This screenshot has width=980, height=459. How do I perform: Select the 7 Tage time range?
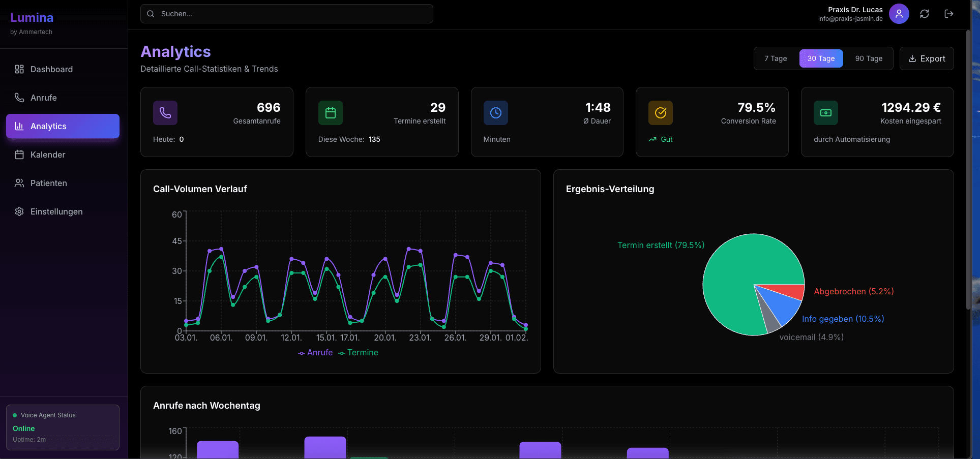tap(776, 58)
